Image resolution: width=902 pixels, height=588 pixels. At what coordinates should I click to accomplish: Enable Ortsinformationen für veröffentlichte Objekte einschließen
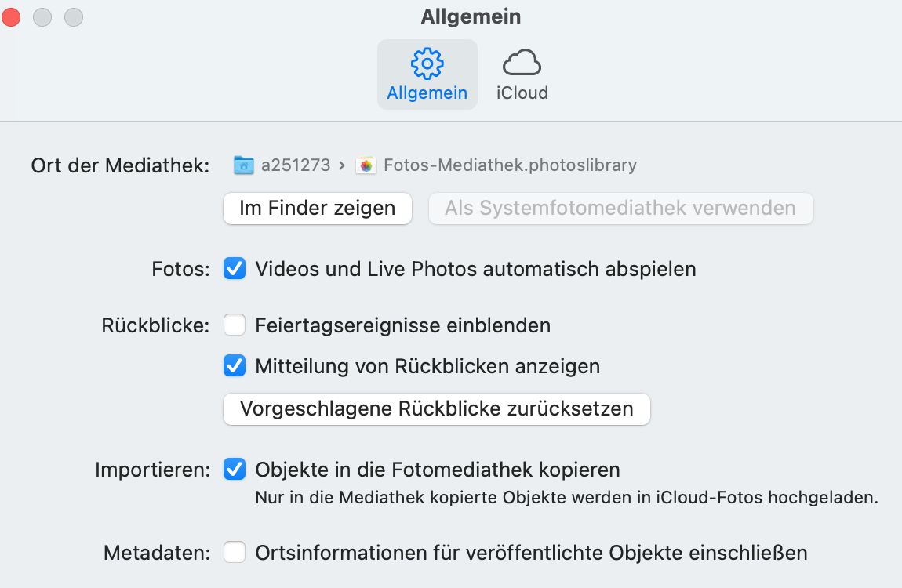point(235,553)
